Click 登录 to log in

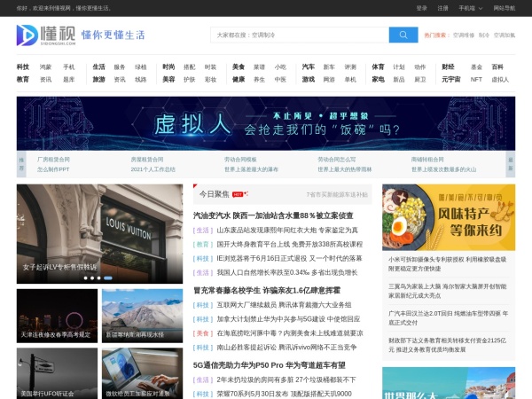[x=421, y=8]
